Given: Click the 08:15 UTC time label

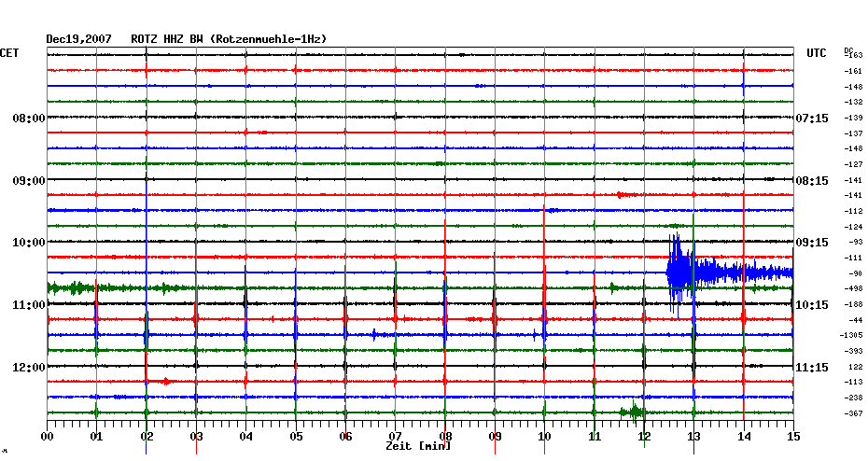Looking at the screenshot, I should tap(812, 181).
